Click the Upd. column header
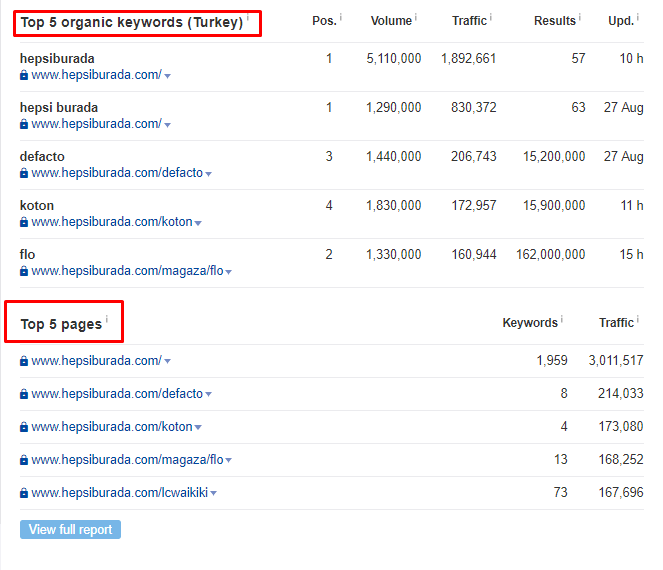The height and width of the screenshot is (570, 663). [621, 21]
